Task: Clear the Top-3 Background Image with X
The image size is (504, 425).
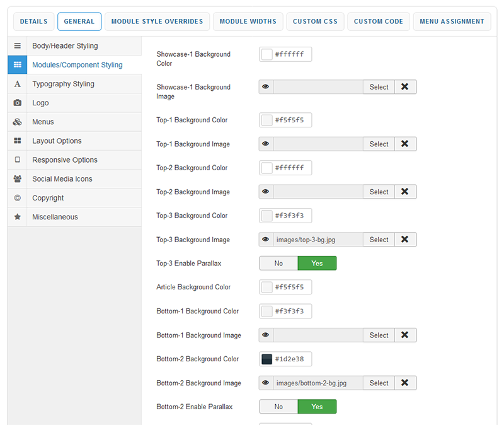Action: [x=404, y=240]
